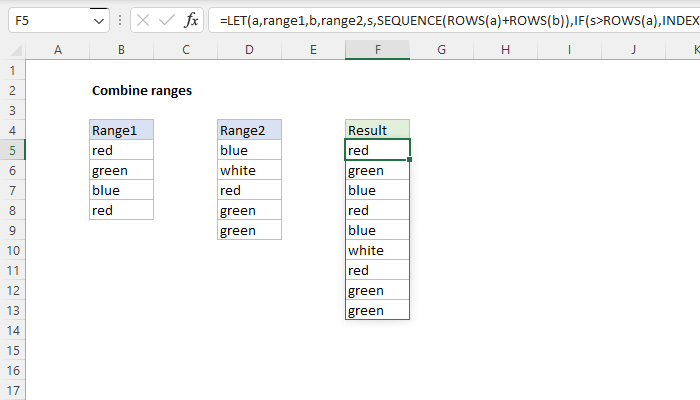Open the Name Box dropdown arrow
This screenshot has height=400, width=700.
tap(99, 21)
